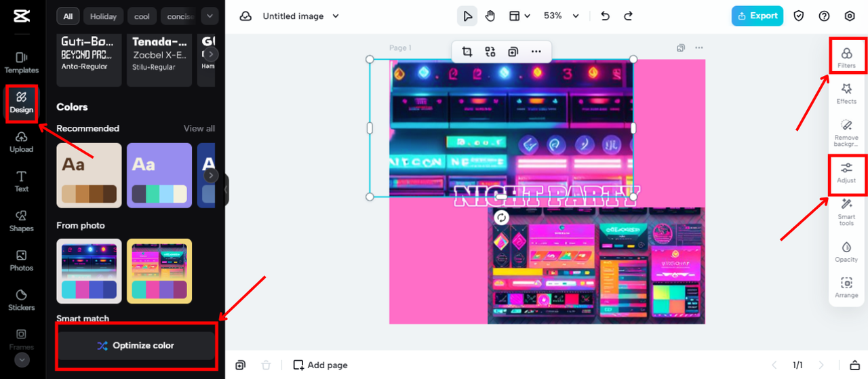This screenshot has height=379, width=868.
Task: Expand the style filter chips dropdown
Action: (x=210, y=16)
